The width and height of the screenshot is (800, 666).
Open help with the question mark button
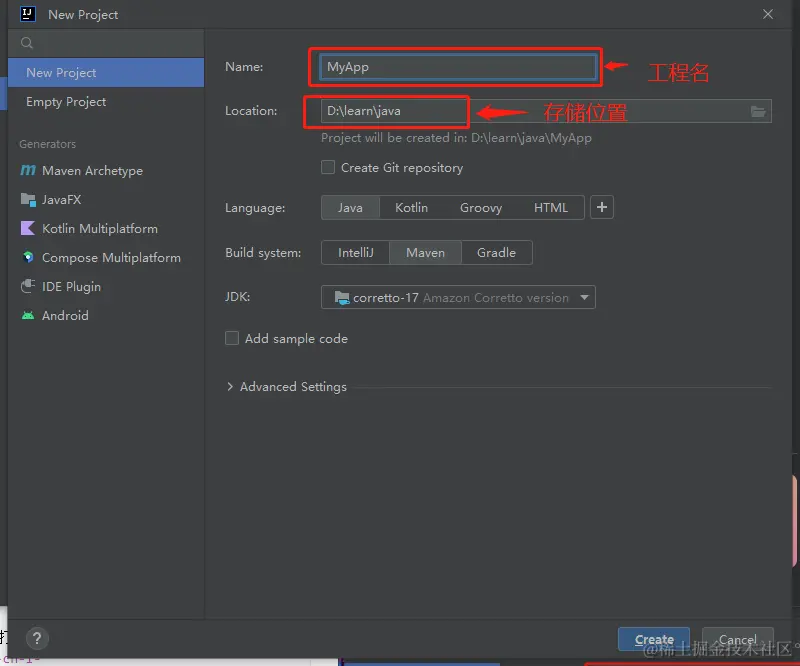click(x=37, y=638)
